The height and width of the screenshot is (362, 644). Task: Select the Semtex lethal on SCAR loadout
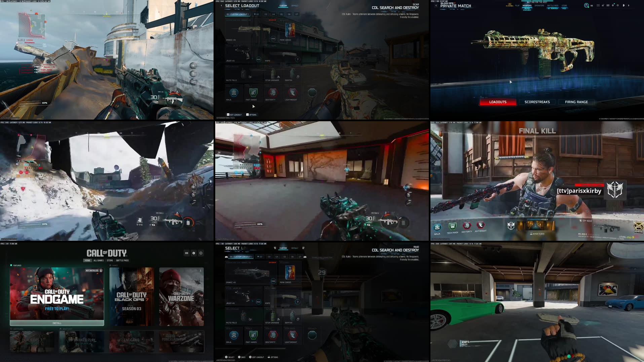coord(292,74)
